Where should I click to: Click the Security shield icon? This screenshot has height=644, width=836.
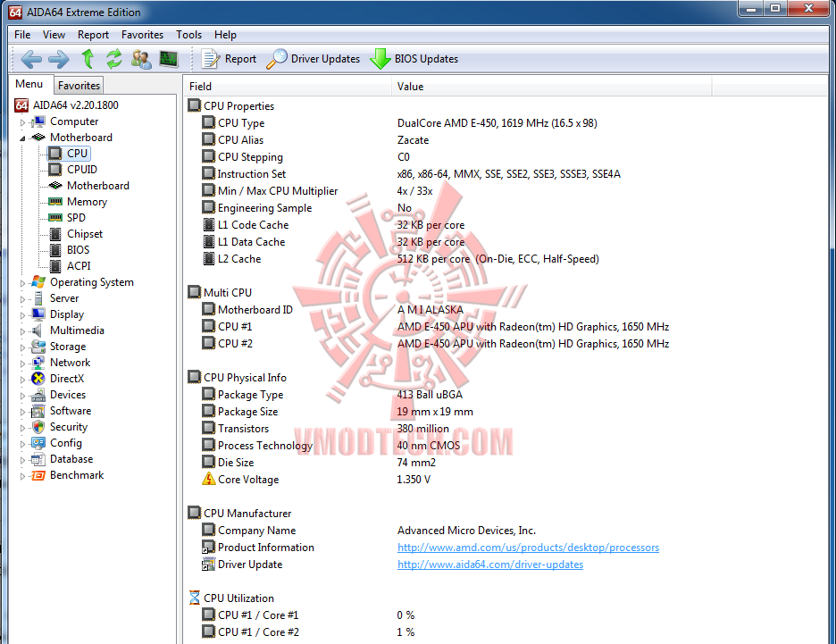click(38, 427)
